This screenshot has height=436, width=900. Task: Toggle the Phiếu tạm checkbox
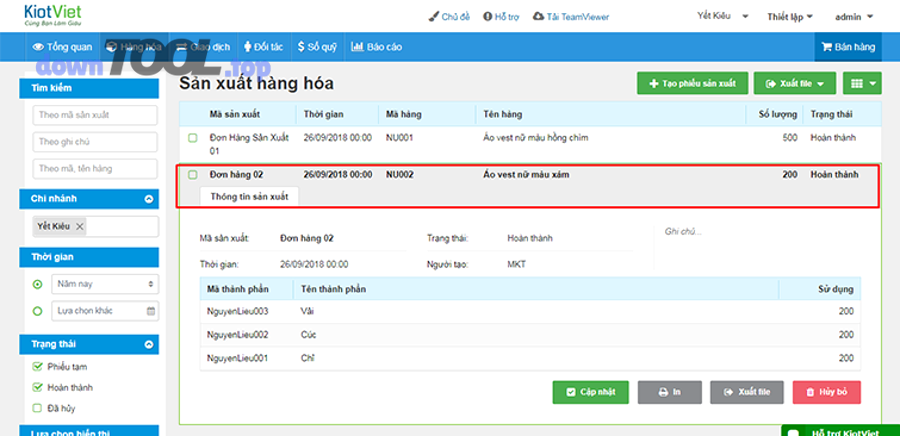[x=38, y=367]
